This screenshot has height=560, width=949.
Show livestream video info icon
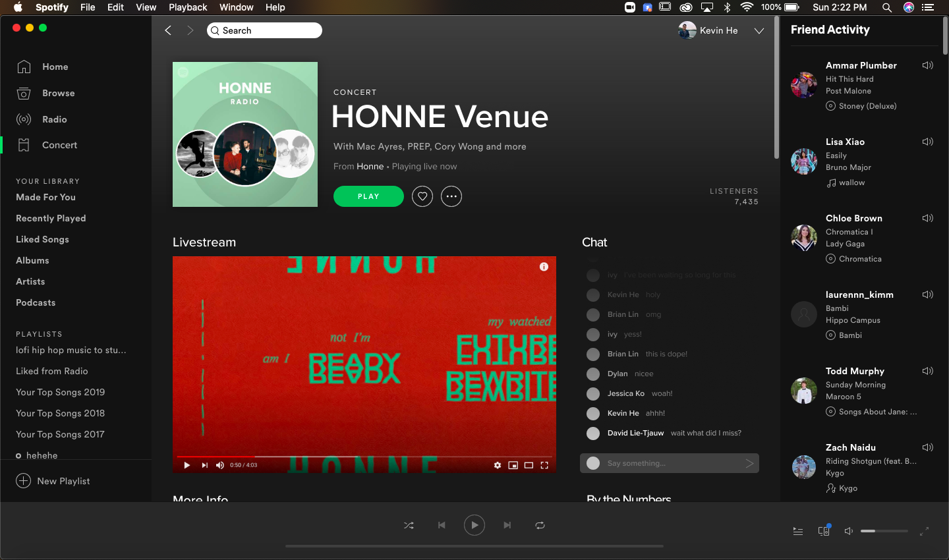[544, 267]
